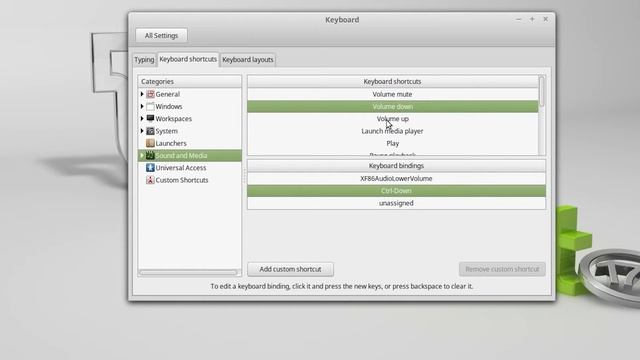Select the Custom Shortcuts label
The image size is (640, 360).
click(x=182, y=180)
